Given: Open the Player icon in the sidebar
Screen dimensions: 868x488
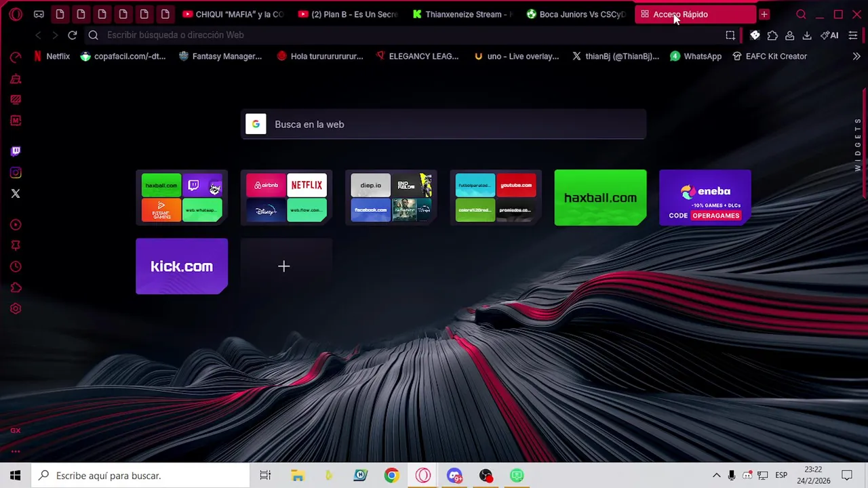Looking at the screenshot, I should pos(16,225).
